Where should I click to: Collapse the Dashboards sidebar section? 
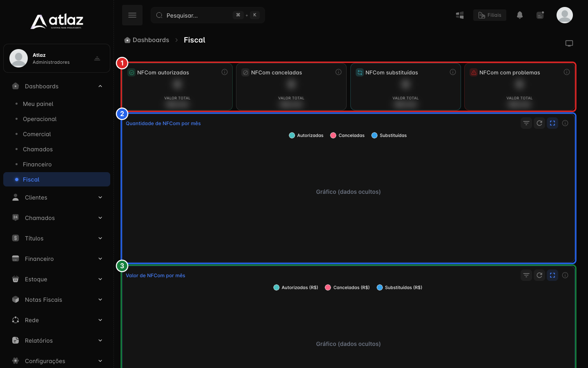[57, 86]
